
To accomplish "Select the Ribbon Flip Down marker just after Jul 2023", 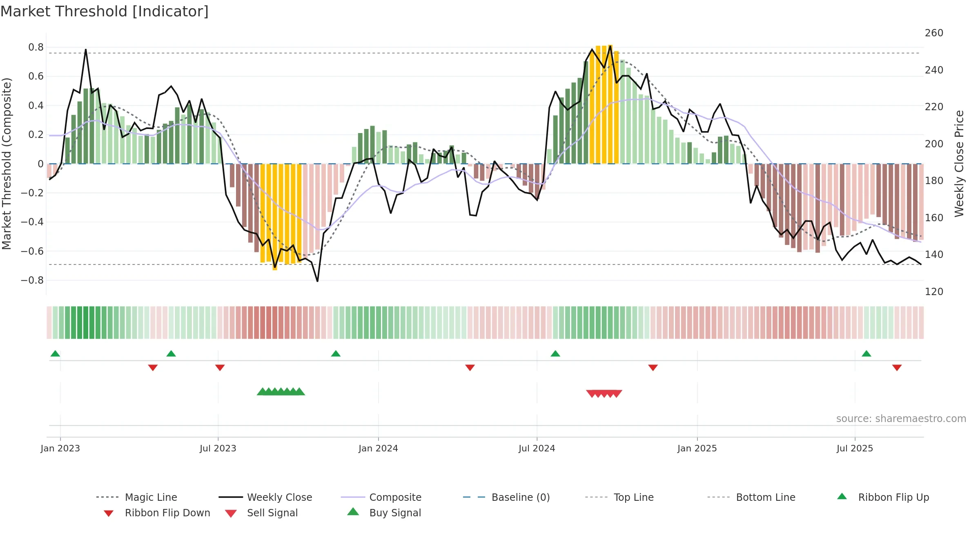I will point(220,368).
